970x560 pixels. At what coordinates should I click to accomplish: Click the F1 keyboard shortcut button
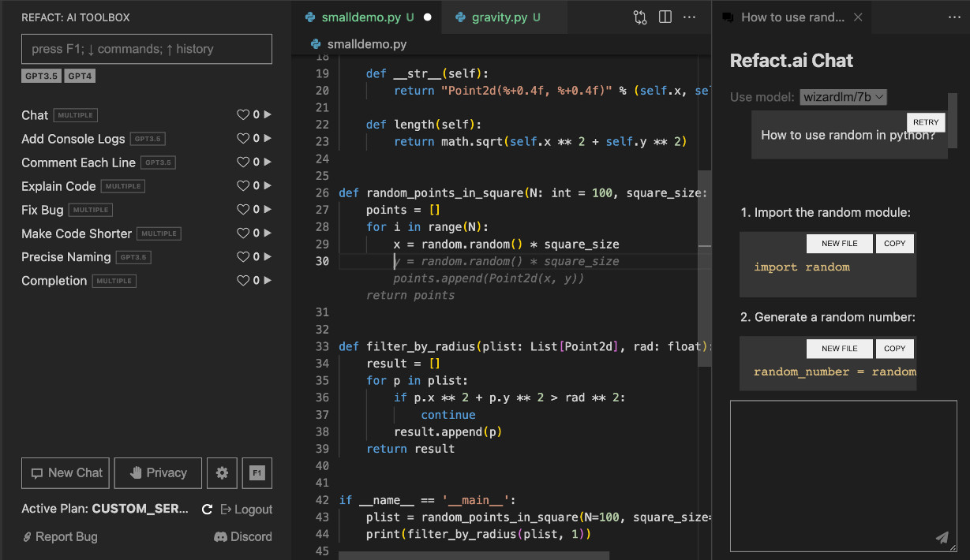coord(257,473)
